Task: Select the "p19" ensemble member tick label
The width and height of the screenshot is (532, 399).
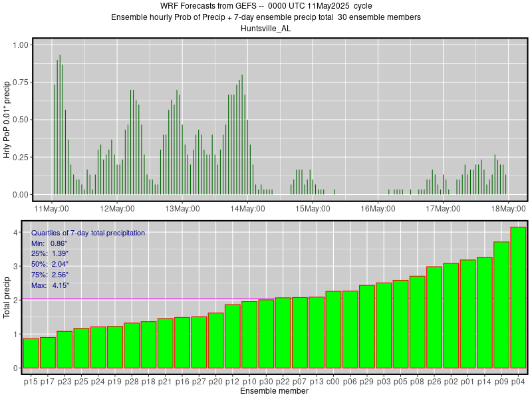Action: point(114,382)
